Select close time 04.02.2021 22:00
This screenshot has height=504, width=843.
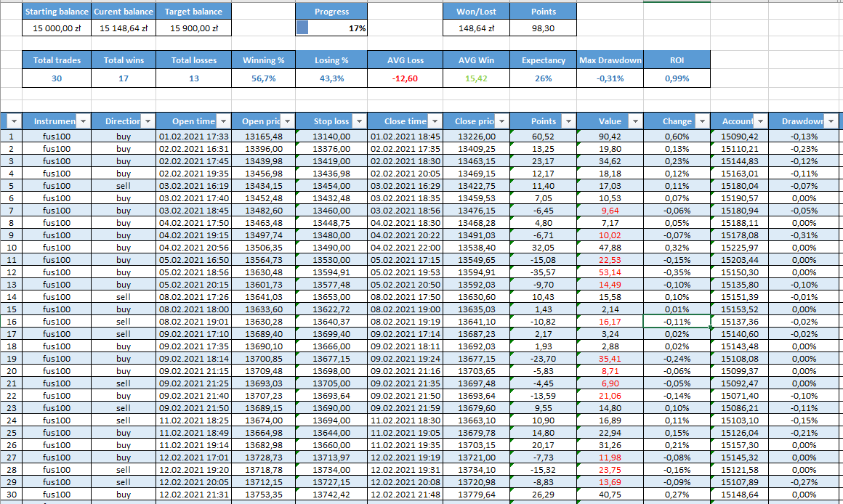406,248
